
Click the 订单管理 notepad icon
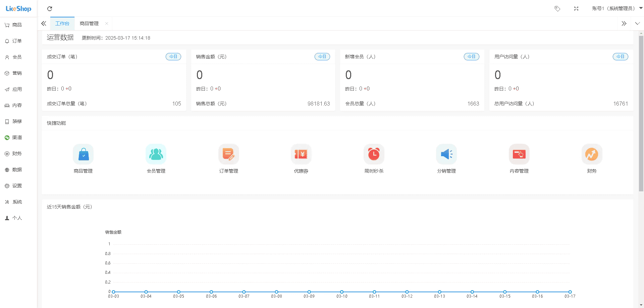[x=228, y=154]
